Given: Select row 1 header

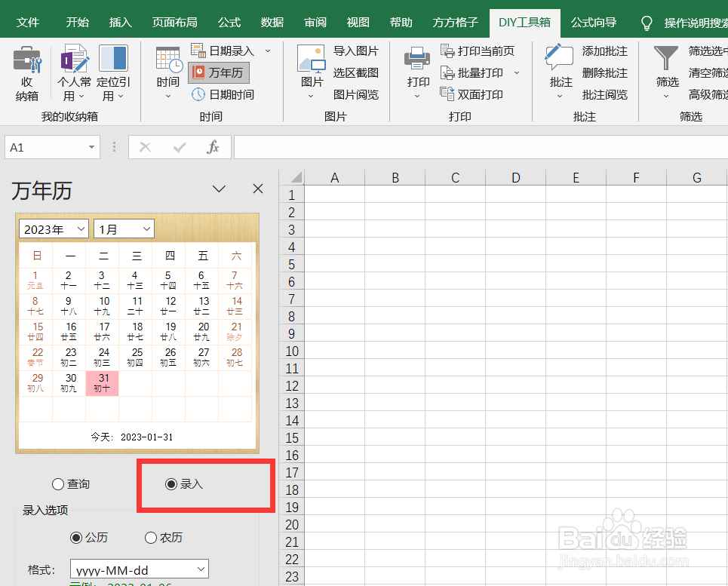Looking at the screenshot, I should click(x=291, y=195).
